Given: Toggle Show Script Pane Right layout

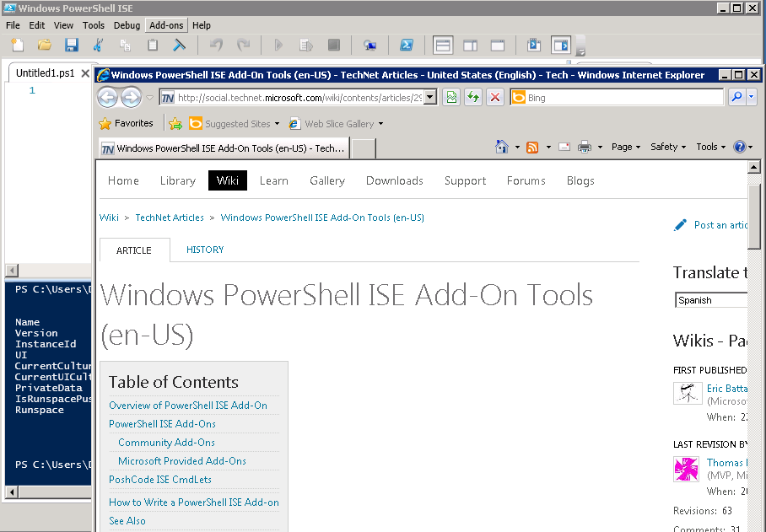Looking at the screenshot, I should pos(470,45).
